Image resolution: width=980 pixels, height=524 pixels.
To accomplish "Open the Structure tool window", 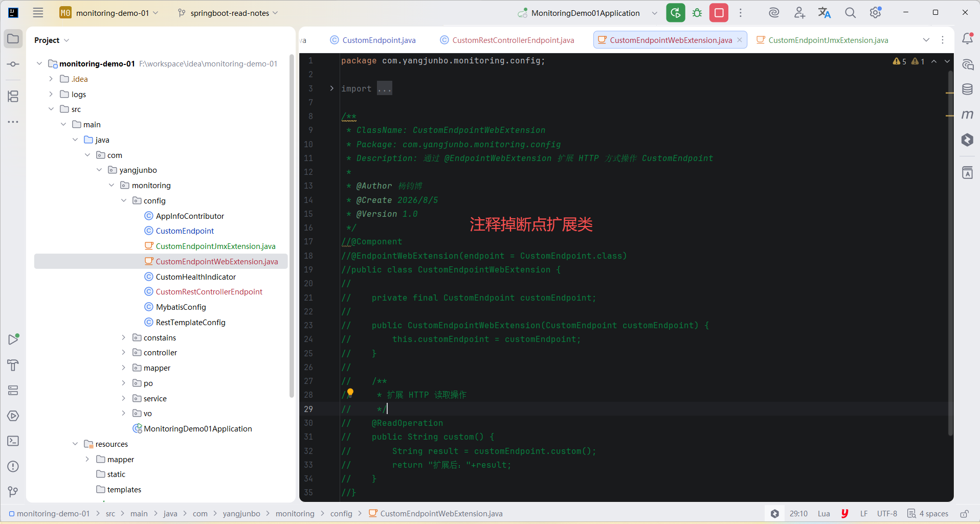I will click(13, 96).
